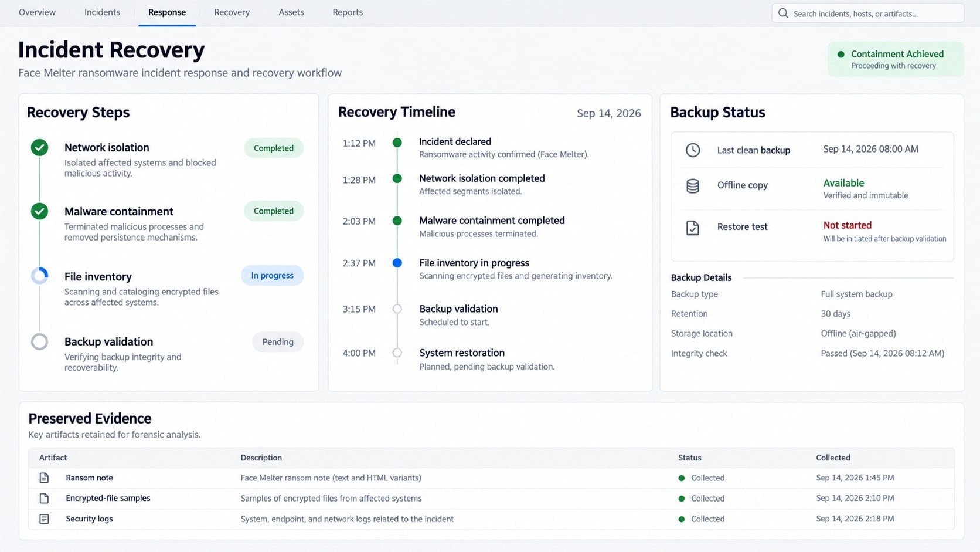The image size is (980, 552).
Task: Select the Malware containment completed timeline marker
Action: 397,221
